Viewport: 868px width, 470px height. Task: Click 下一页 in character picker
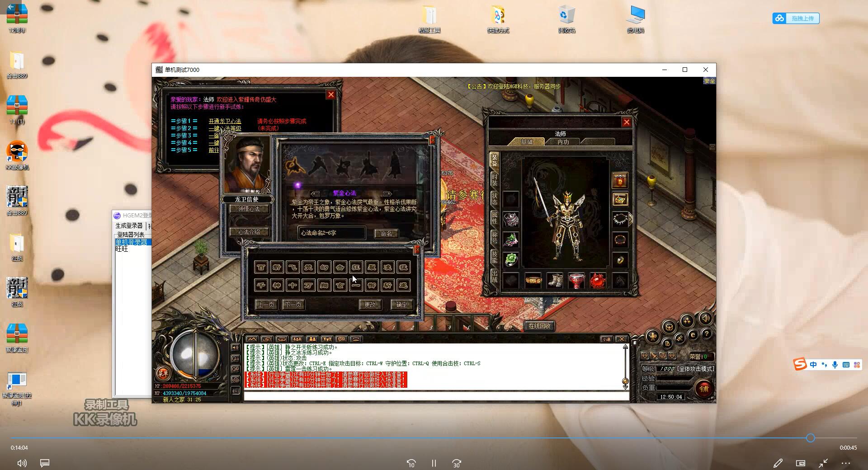coord(293,305)
